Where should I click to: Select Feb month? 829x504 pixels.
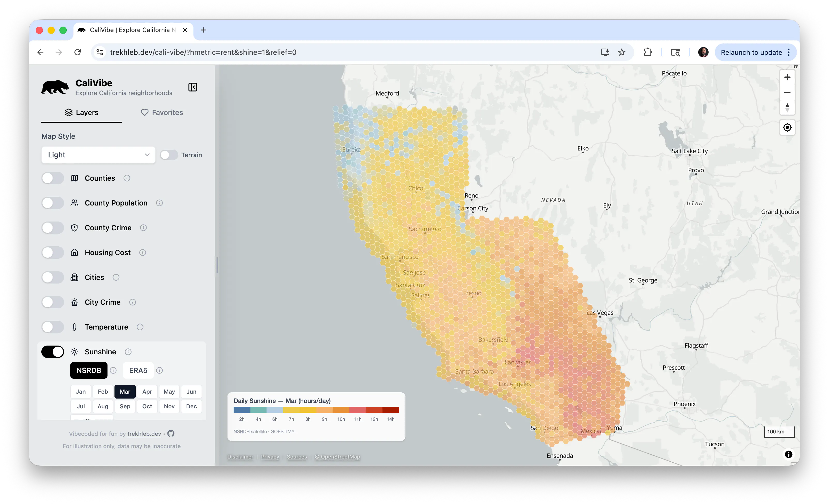coord(103,391)
